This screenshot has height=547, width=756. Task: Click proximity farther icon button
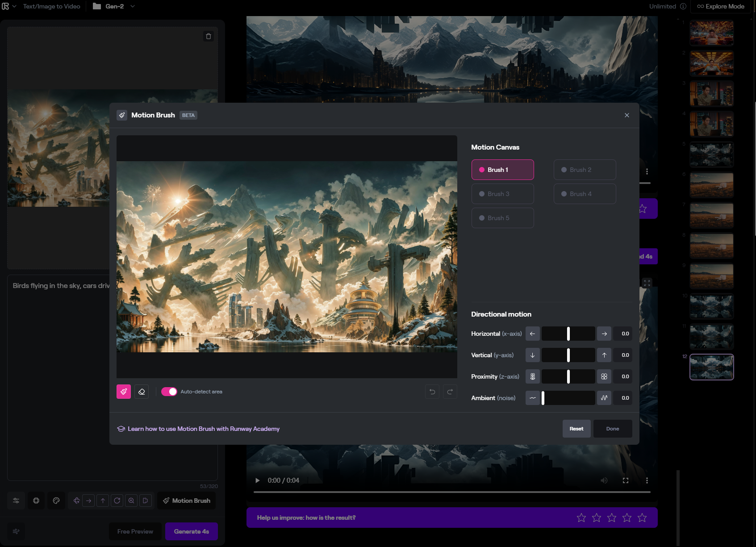(533, 376)
